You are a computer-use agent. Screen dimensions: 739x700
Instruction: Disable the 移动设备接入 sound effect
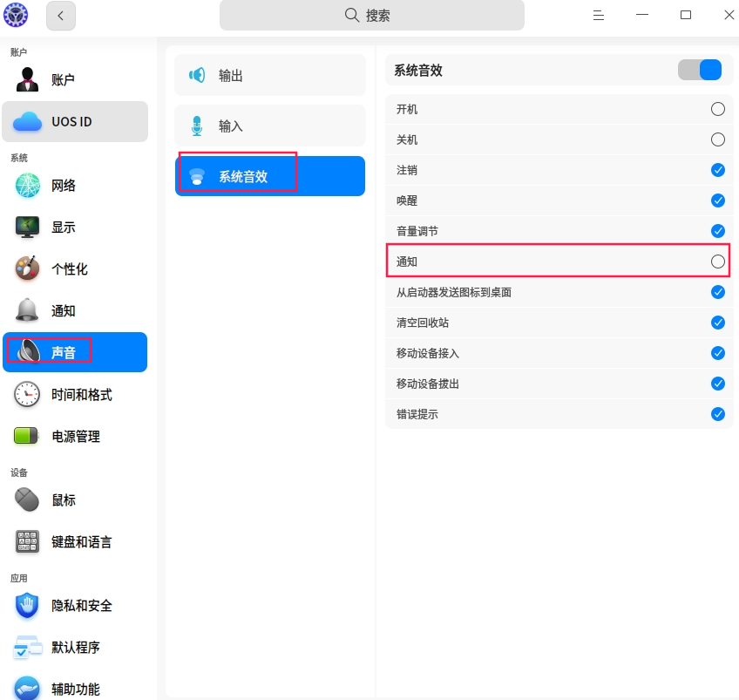[x=718, y=353]
